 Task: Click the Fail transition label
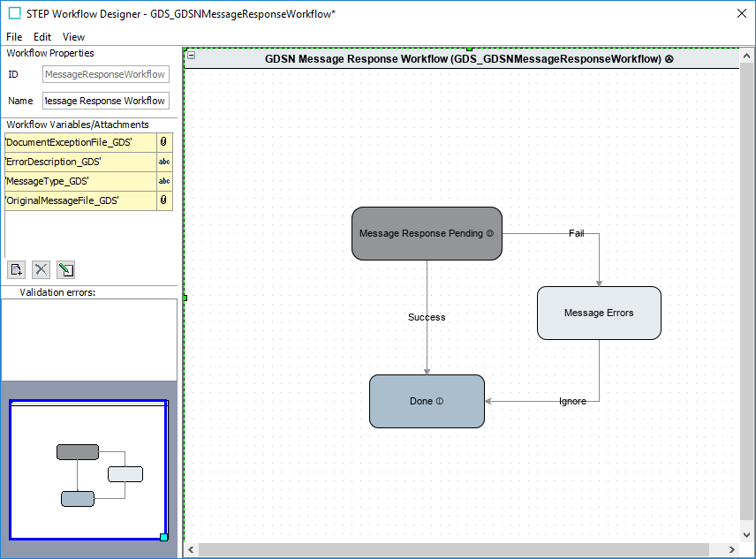pos(576,233)
